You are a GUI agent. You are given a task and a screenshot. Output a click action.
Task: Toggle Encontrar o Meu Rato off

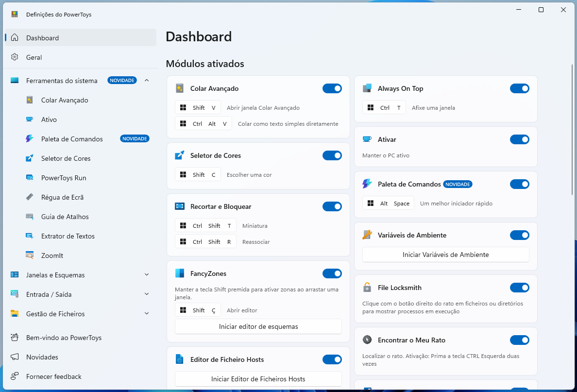pos(520,340)
